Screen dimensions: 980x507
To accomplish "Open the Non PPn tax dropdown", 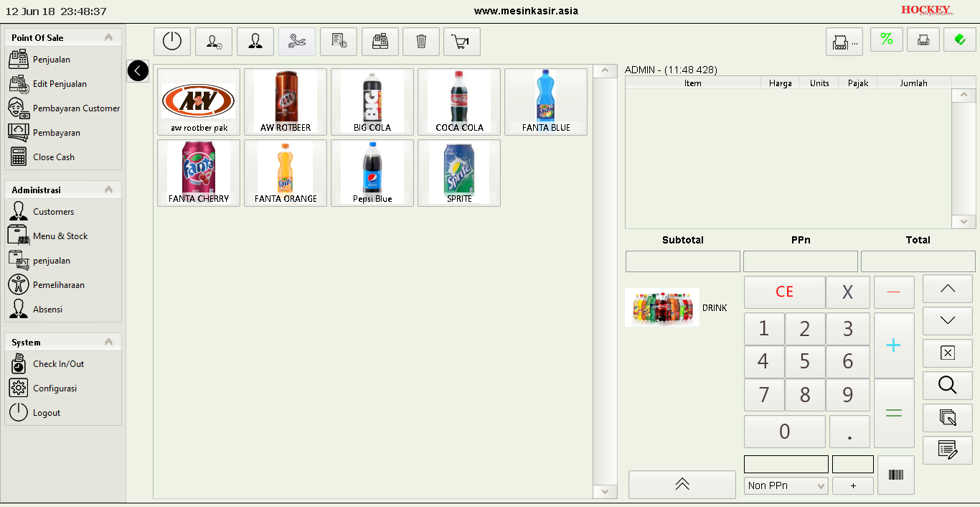I will click(x=786, y=486).
